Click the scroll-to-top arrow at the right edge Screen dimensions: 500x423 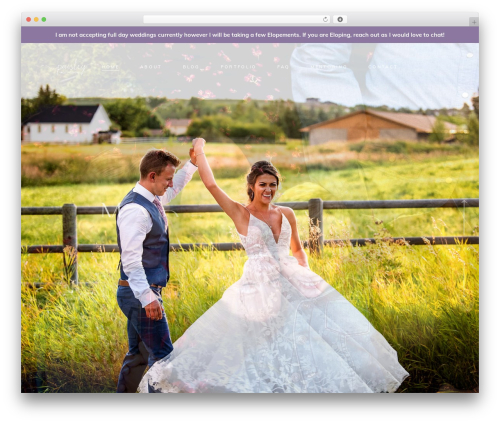point(464,217)
